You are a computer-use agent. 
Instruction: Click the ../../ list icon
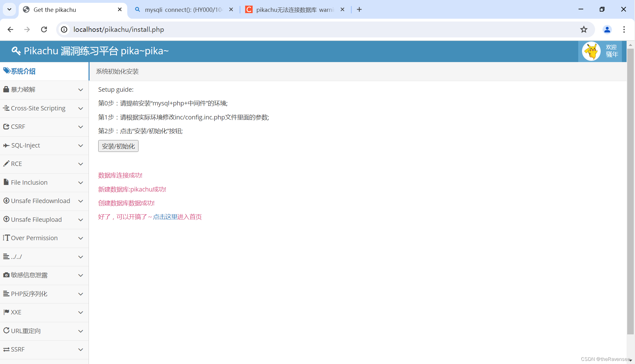point(6,256)
